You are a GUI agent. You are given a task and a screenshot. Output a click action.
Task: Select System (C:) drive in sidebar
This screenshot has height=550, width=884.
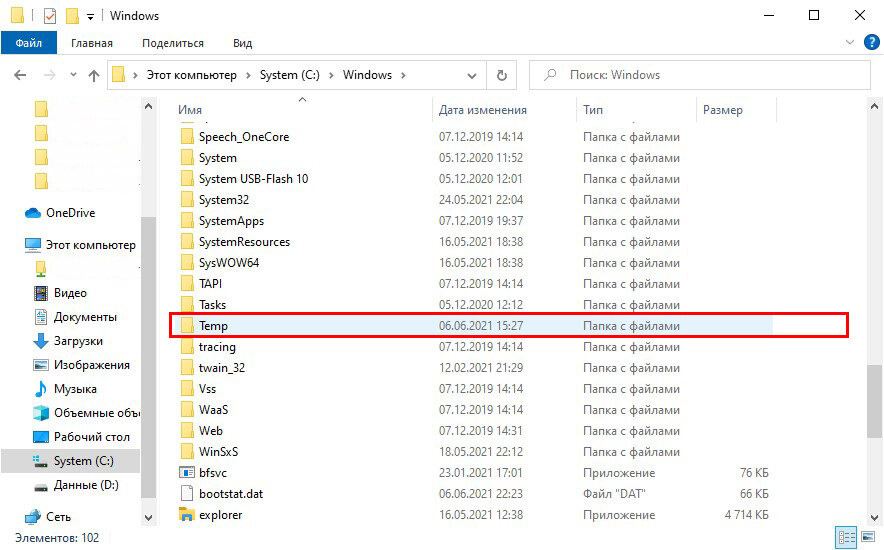coord(70,461)
